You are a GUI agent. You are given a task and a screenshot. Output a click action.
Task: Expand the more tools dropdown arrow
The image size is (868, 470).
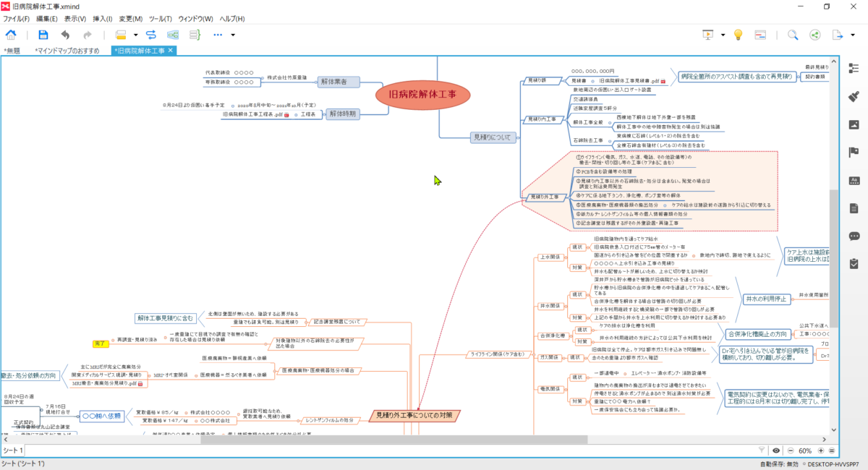(233, 35)
